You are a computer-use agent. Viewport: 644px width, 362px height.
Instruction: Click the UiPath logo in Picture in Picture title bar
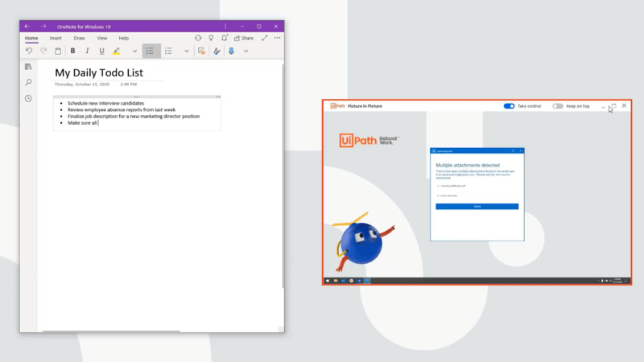[337, 106]
